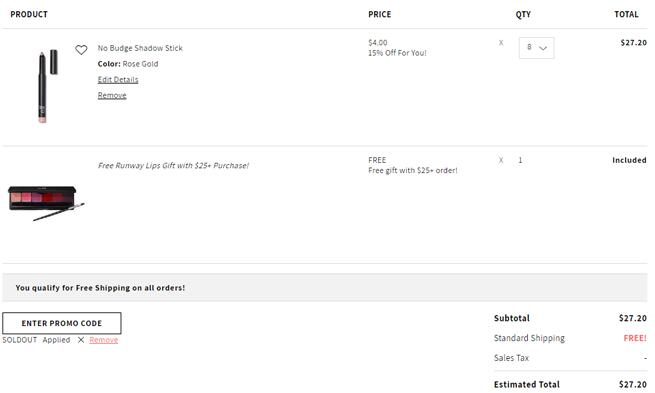This screenshot has height=393, width=655.
Task: Click Free gift with $25+ order text
Action: click(413, 170)
